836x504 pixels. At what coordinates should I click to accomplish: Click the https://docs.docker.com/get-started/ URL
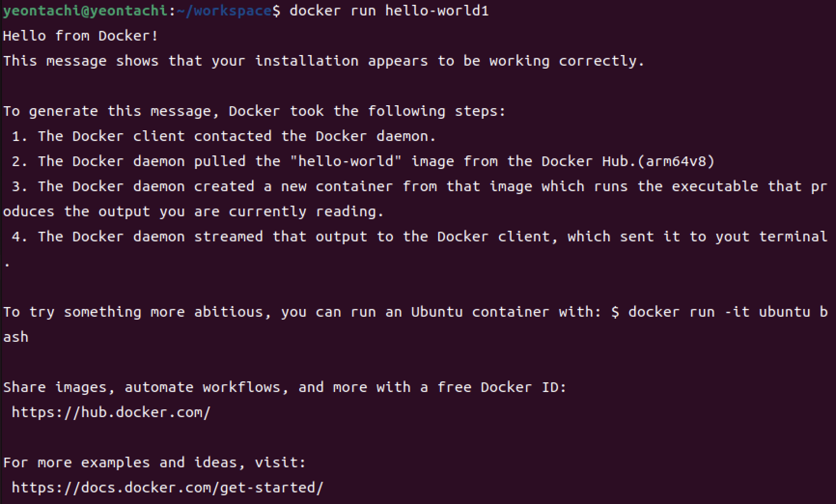tap(167, 488)
